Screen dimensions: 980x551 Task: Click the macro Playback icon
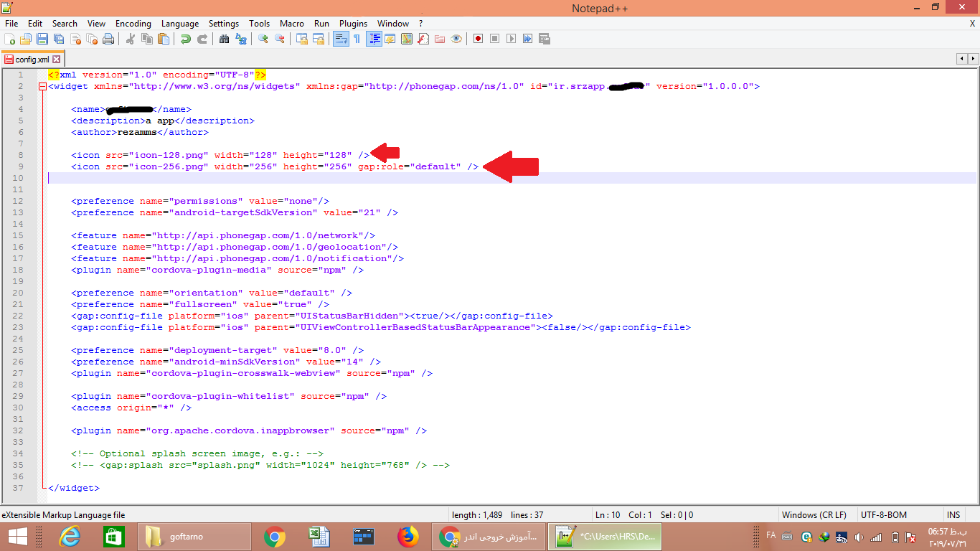[512, 39]
